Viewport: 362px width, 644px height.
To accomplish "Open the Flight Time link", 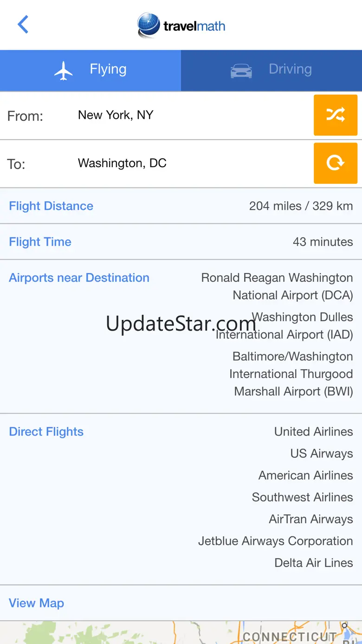I will coord(40,242).
